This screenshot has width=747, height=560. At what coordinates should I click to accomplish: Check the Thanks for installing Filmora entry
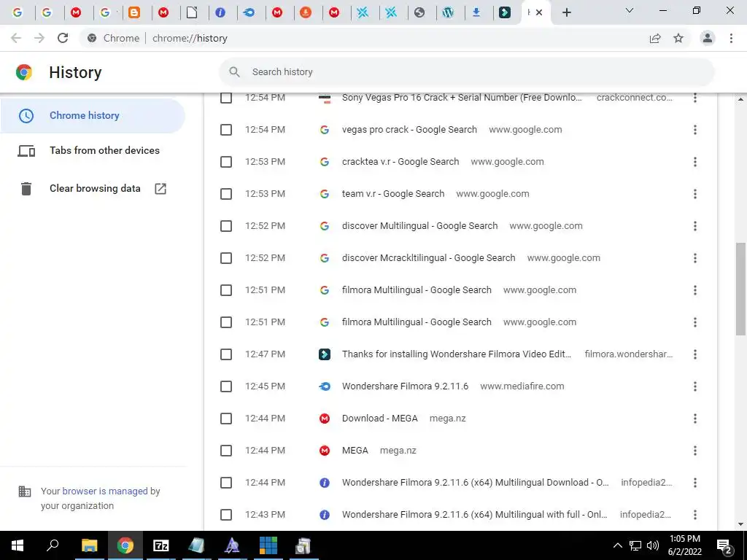[226, 354]
